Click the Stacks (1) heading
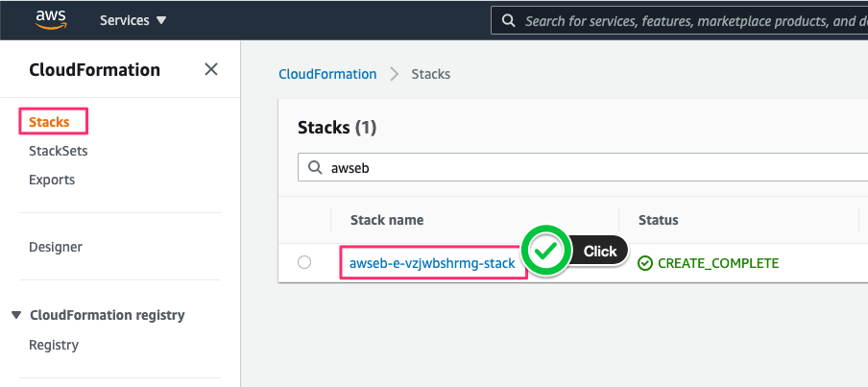The height and width of the screenshot is (387, 868). tap(337, 128)
